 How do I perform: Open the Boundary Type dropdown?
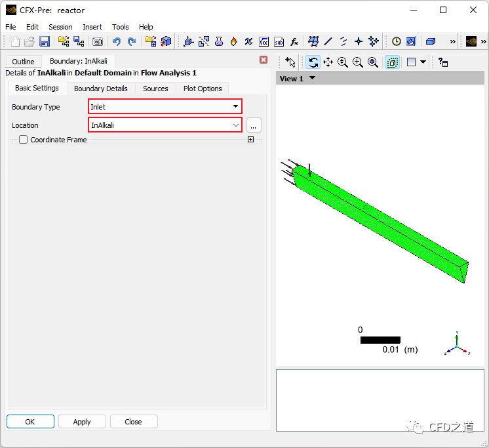165,106
